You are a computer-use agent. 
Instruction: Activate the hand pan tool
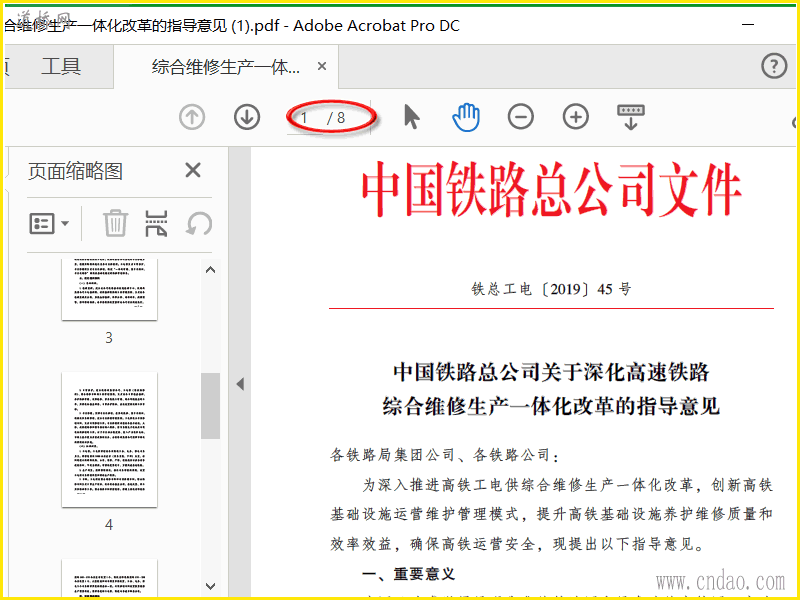pos(466,117)
